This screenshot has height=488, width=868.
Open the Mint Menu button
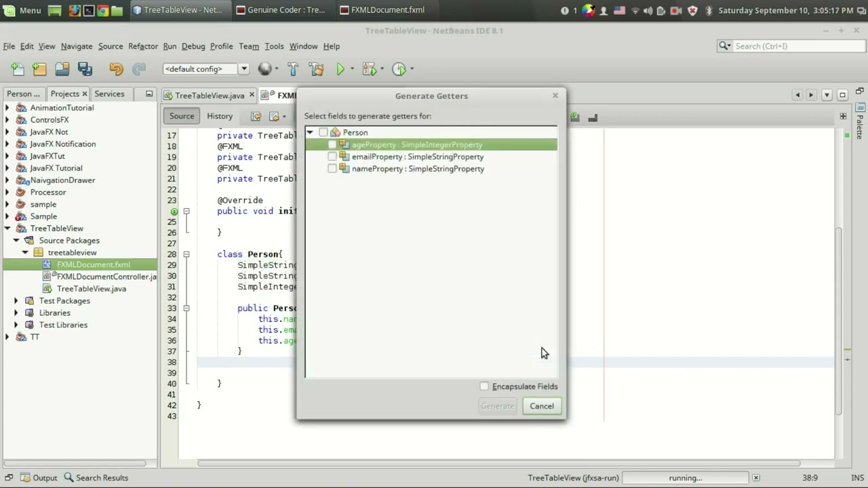pyautogui.click(x=23, y=10)
